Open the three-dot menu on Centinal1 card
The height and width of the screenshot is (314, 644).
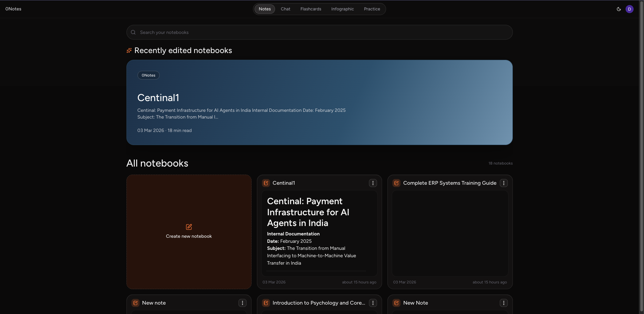point(373,183)
